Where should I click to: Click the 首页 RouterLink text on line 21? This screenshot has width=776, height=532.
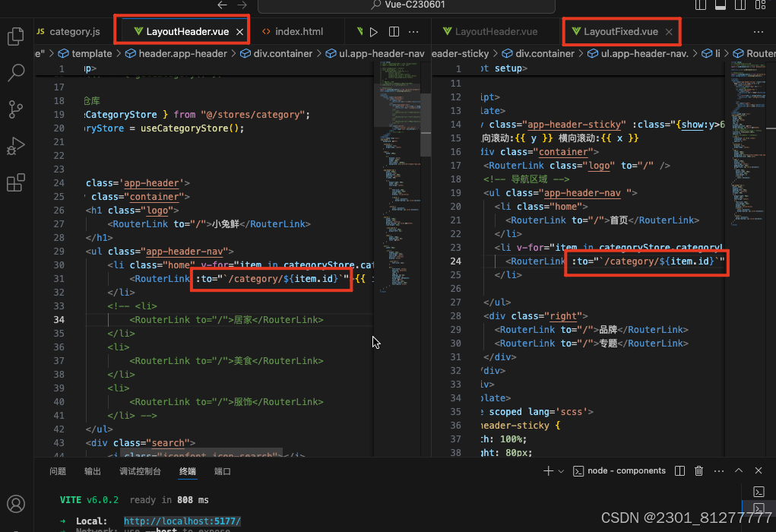click(619, 220)
